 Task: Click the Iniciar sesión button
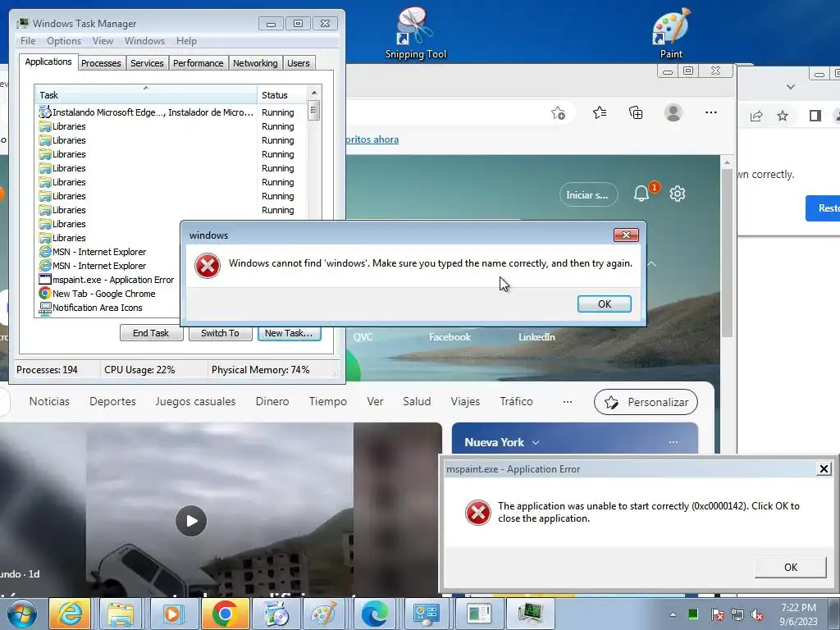pyautogui.click(x=588, y=195)
